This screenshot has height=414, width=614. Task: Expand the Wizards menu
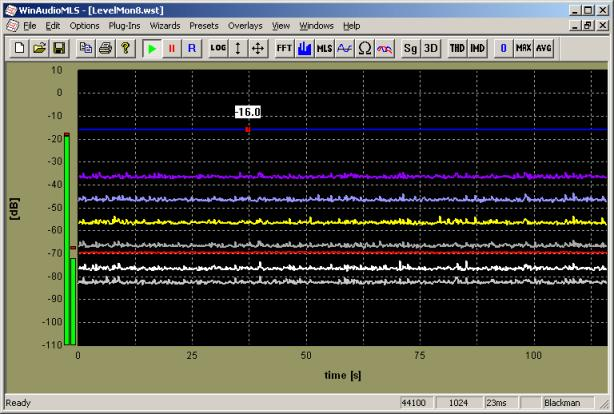(x=165, y=24)
